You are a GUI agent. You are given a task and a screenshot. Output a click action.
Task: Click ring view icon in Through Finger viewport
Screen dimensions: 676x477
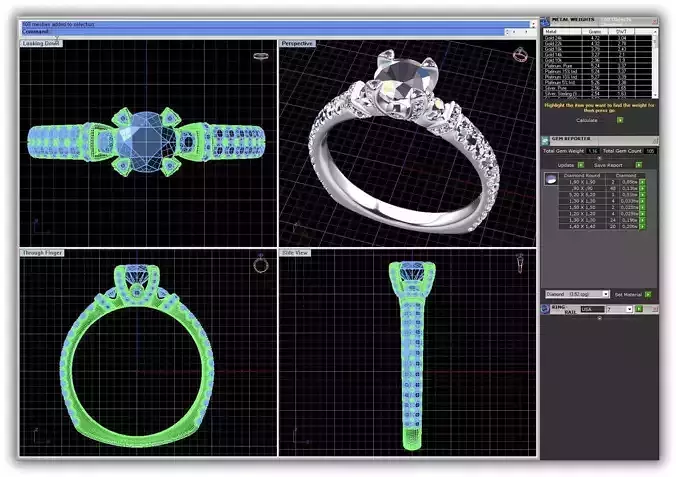(x=260, y=264)
